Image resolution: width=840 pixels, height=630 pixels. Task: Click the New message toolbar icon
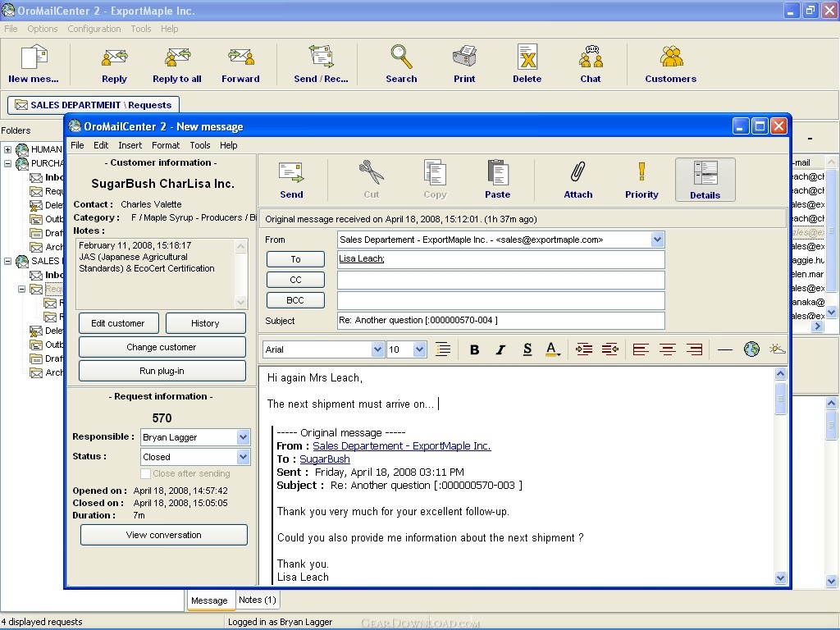[x=34, y=64]
